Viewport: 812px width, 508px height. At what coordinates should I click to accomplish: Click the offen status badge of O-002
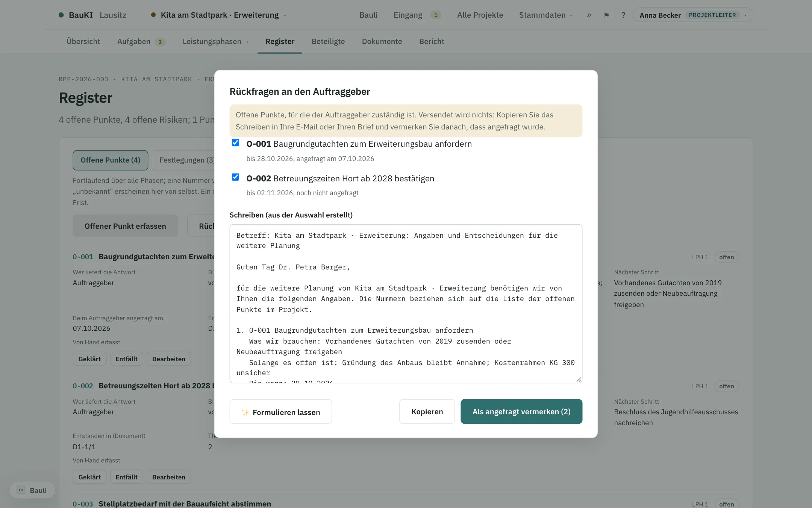(x=726, y=386)
